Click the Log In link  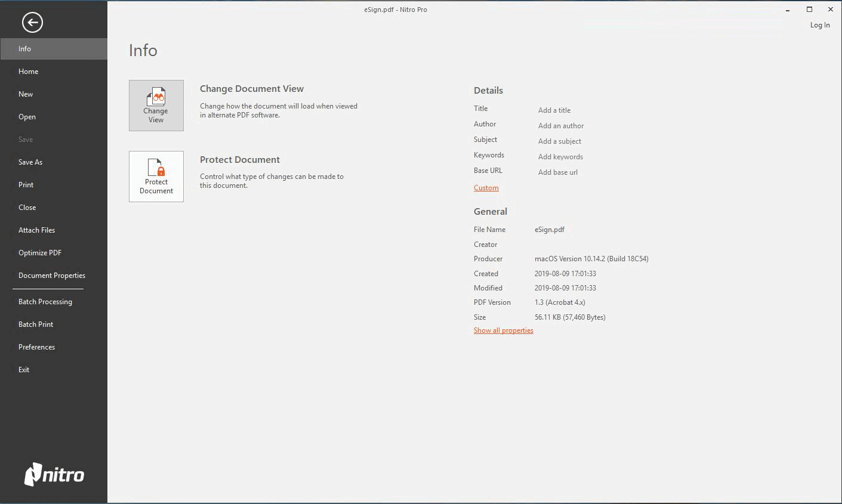(819, 25)
